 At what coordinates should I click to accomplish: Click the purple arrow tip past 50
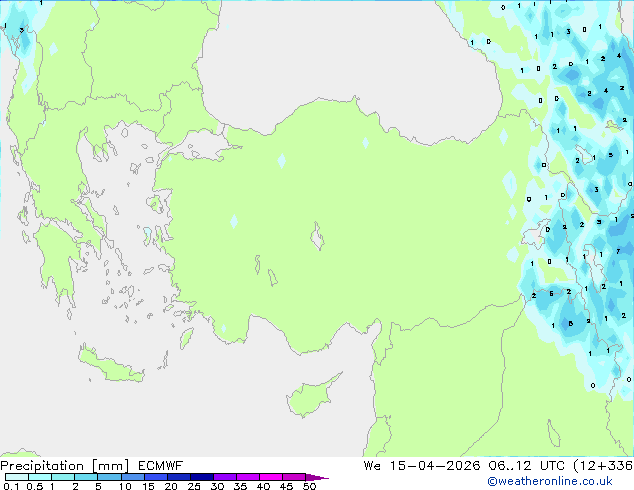[x=317, y=477]
